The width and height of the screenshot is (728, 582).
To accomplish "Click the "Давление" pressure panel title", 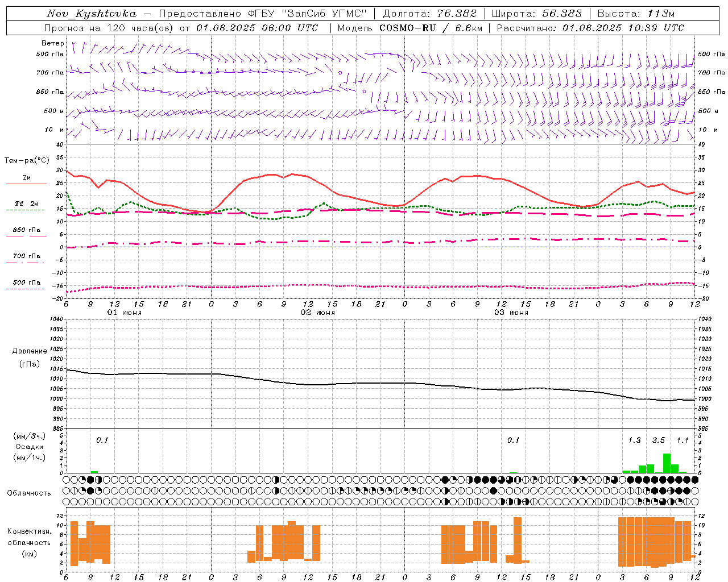I will tap(30, 351).
